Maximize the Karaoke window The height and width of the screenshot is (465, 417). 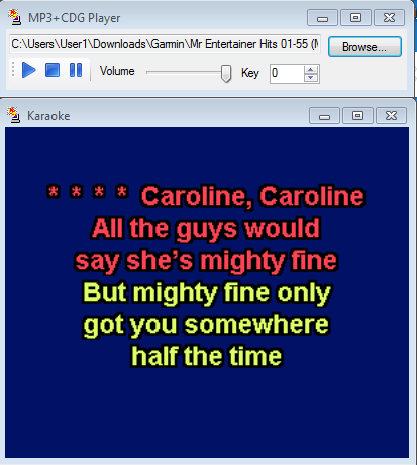[358, 116]
